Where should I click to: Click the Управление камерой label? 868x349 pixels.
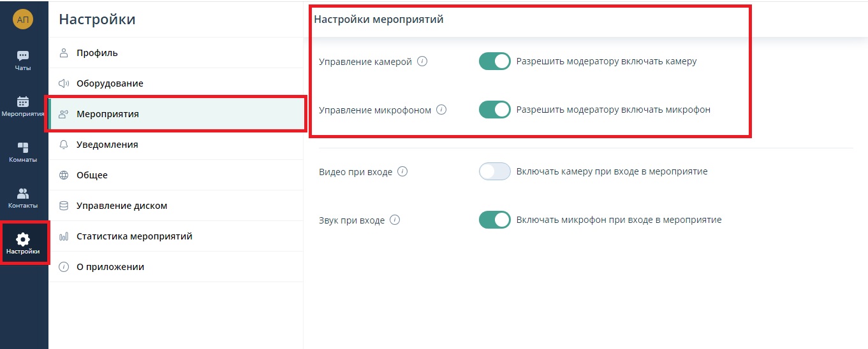(x=365, y=62)
